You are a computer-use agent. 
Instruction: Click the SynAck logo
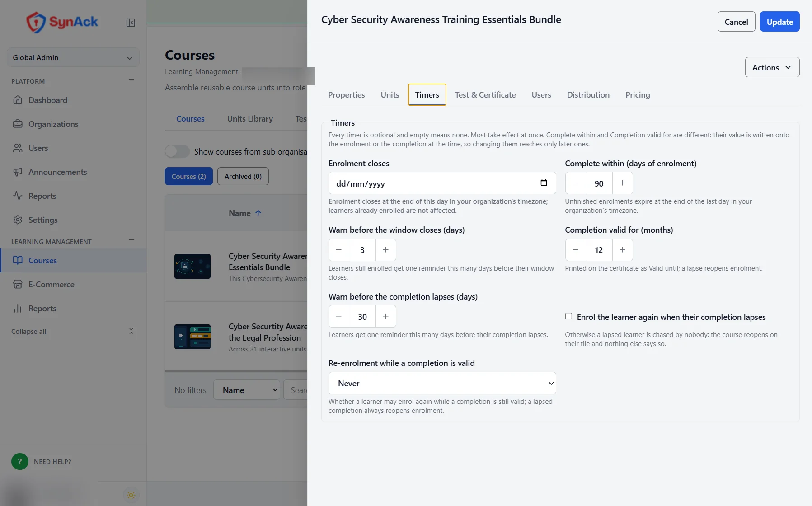pyautogui.click(x=62, y=22)
